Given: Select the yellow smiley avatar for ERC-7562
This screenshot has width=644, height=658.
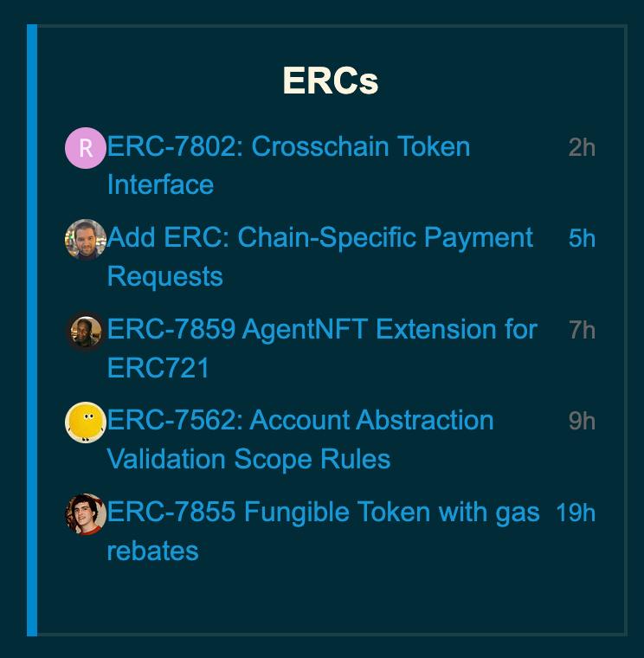Looking at the screenshot, I should [86, 423].
